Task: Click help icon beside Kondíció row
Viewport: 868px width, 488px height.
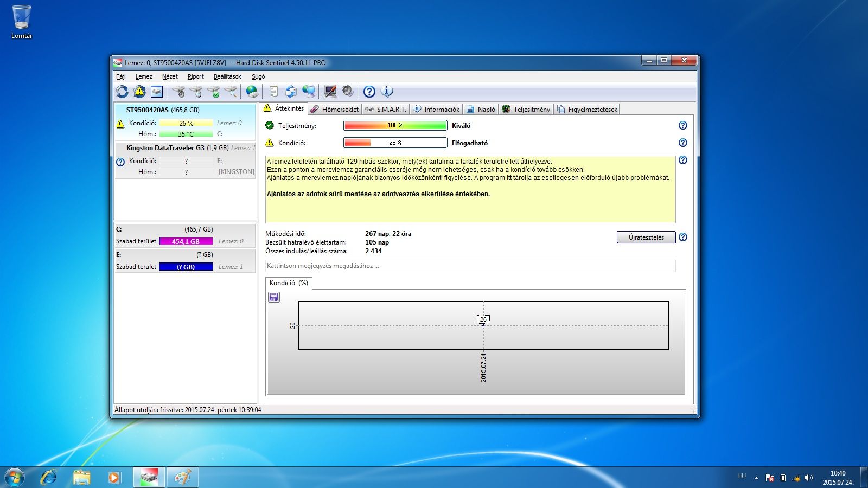Action: point(683,143)
